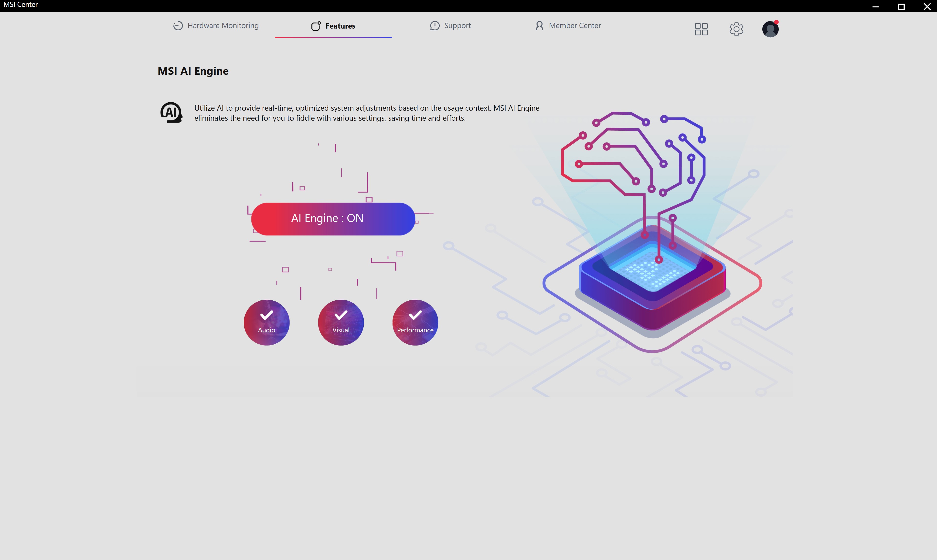
Task: Click the glowing AI chip illustration
Action: click(652, 277)
